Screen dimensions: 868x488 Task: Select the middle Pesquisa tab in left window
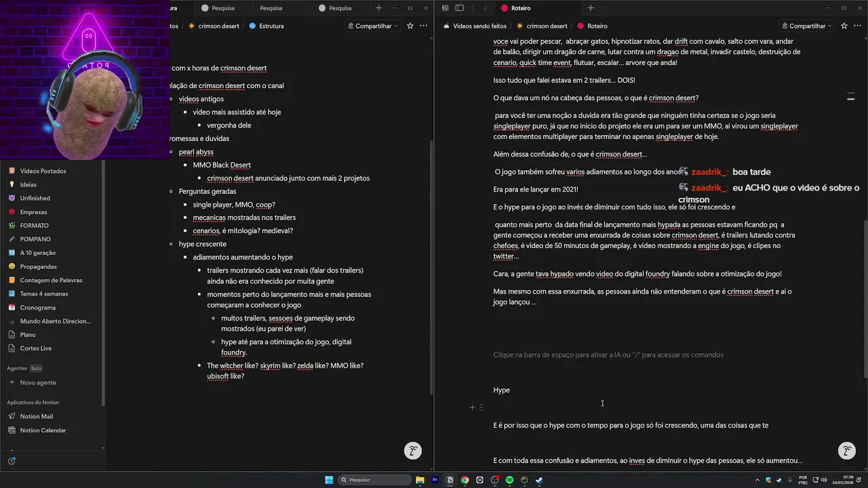(271, 8)
